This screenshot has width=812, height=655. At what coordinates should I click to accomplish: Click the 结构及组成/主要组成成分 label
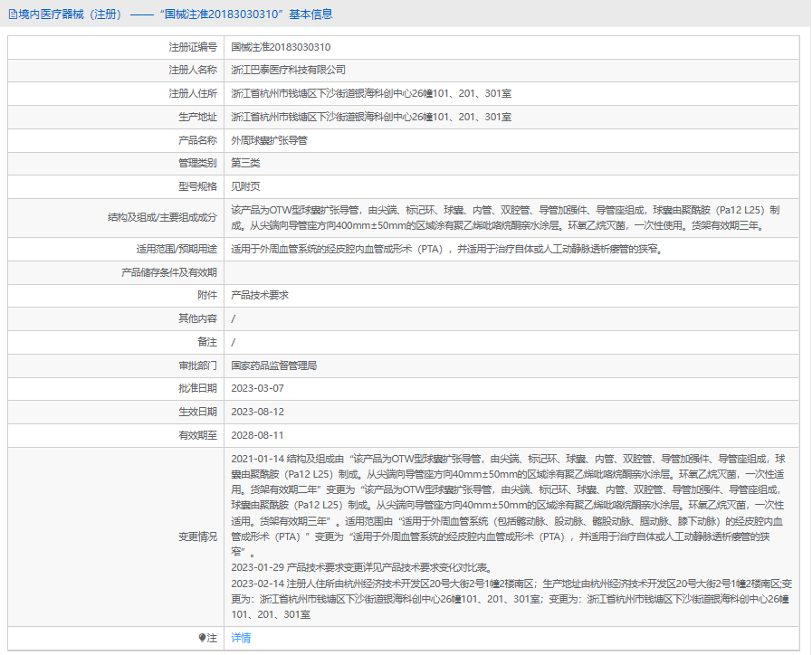pyautogui.click(x=163, y=217)
